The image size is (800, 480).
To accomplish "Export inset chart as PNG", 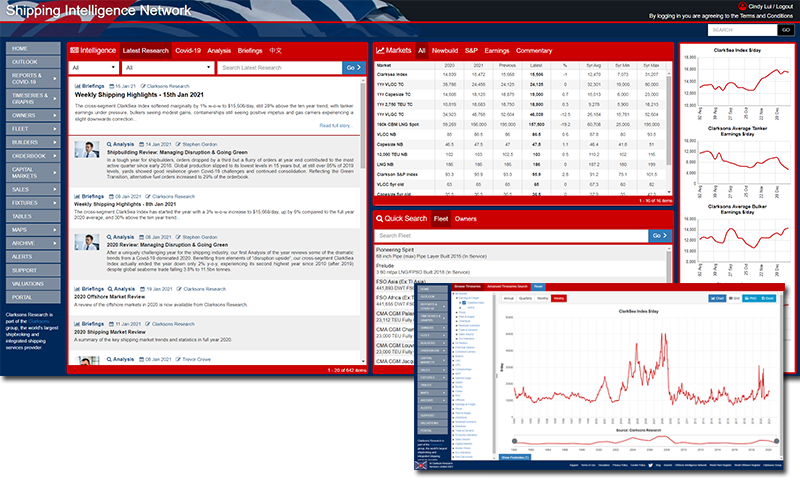I will [750, 298].
